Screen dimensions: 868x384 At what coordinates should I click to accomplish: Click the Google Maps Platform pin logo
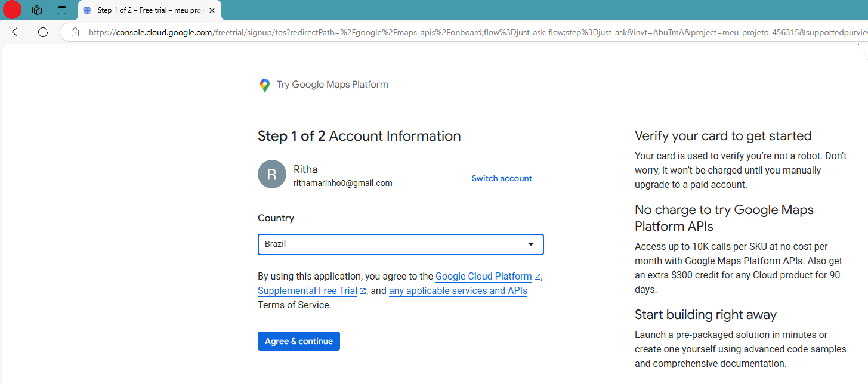[265, 85]
